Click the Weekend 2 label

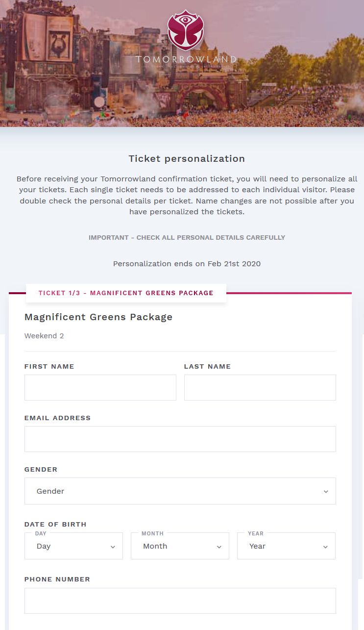coord(44,336)
